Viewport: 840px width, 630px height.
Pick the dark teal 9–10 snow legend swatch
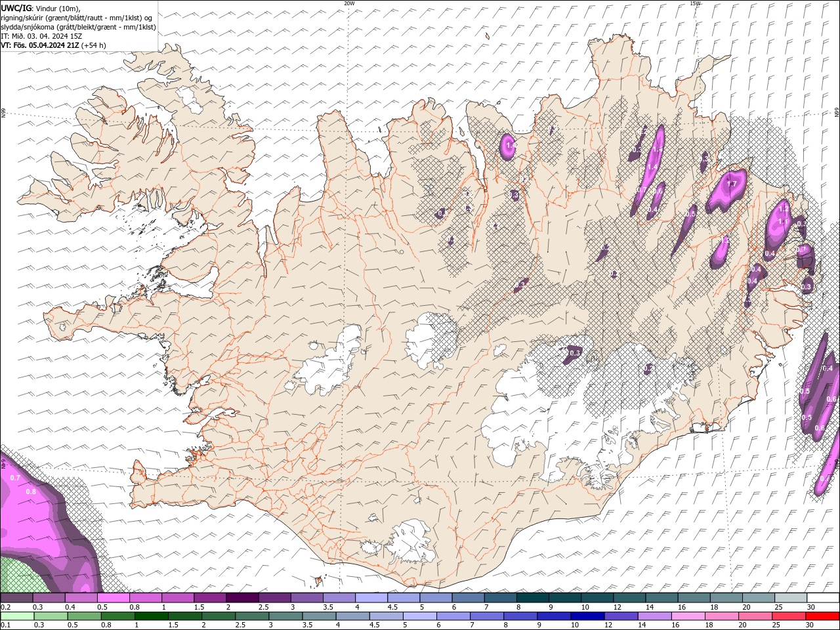(565, 598)
